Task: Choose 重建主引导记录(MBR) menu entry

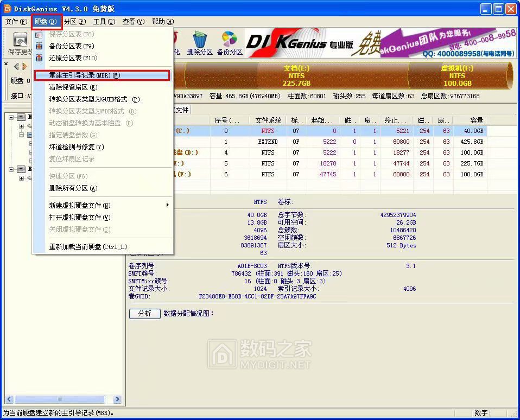Action: (102, 75)
